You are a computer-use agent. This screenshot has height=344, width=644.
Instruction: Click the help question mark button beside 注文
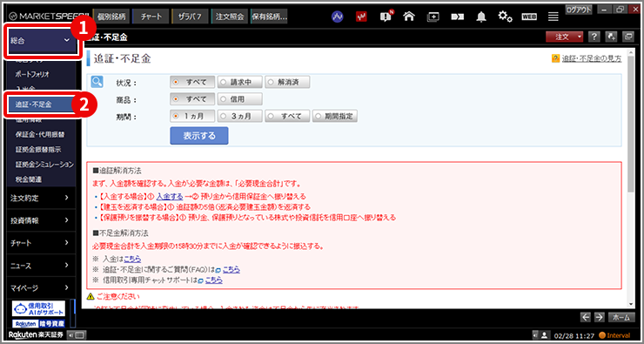click(x=594, y=37)
